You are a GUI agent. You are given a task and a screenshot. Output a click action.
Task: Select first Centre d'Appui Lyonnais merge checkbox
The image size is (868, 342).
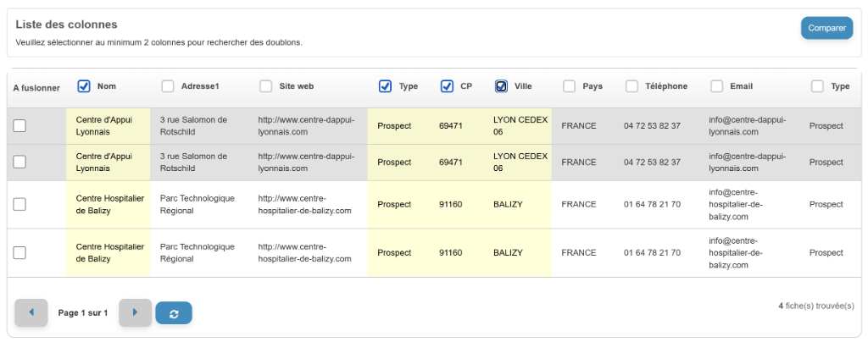point(19,126)
